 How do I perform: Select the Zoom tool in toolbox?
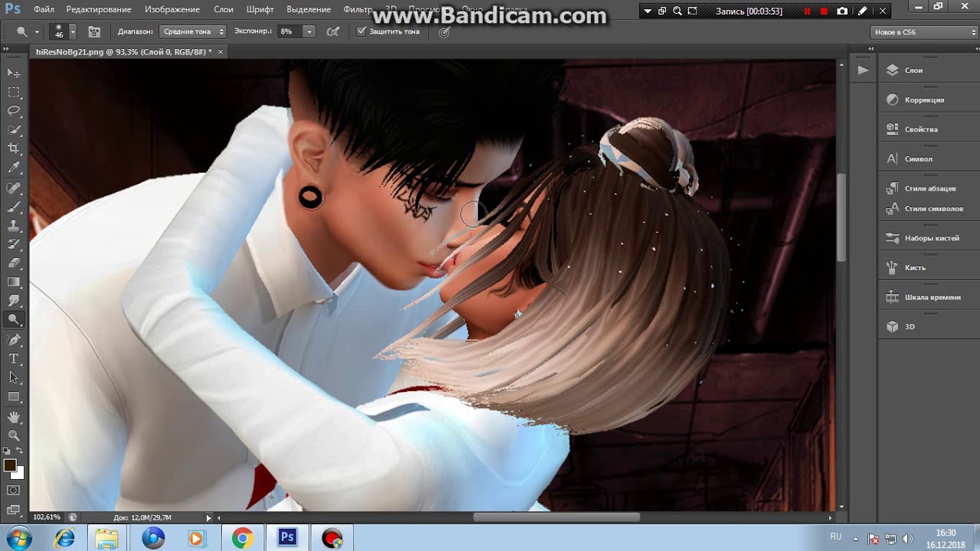14,435
